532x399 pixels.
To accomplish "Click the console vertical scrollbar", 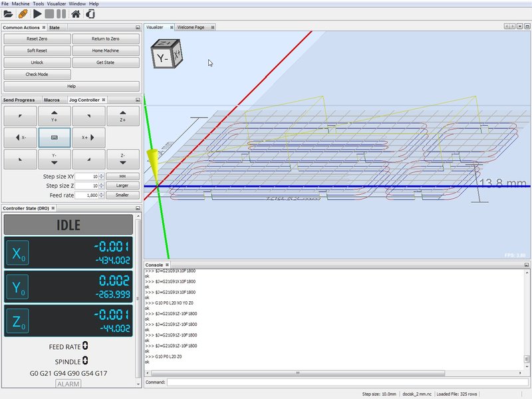I will 527,359.
